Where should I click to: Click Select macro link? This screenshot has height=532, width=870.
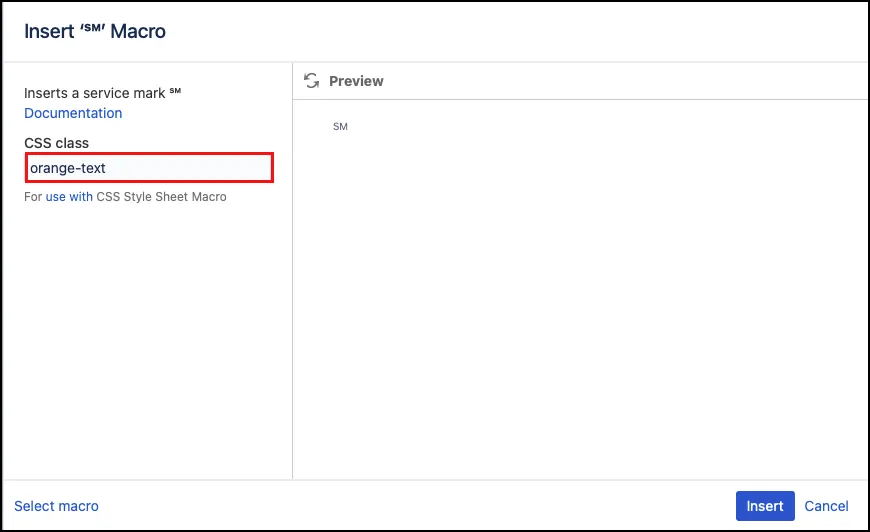(56, 506)
